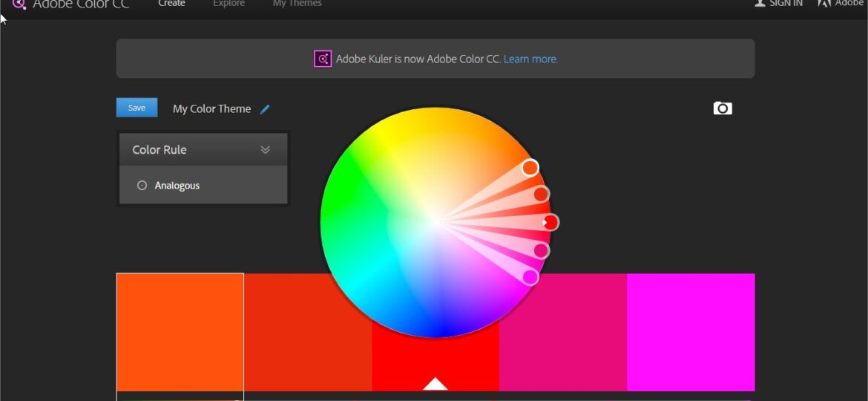Image resolution: width=868 pixels, height=401 pixels.
Task: Click the red base marker on color wheel
Action: 550,222
